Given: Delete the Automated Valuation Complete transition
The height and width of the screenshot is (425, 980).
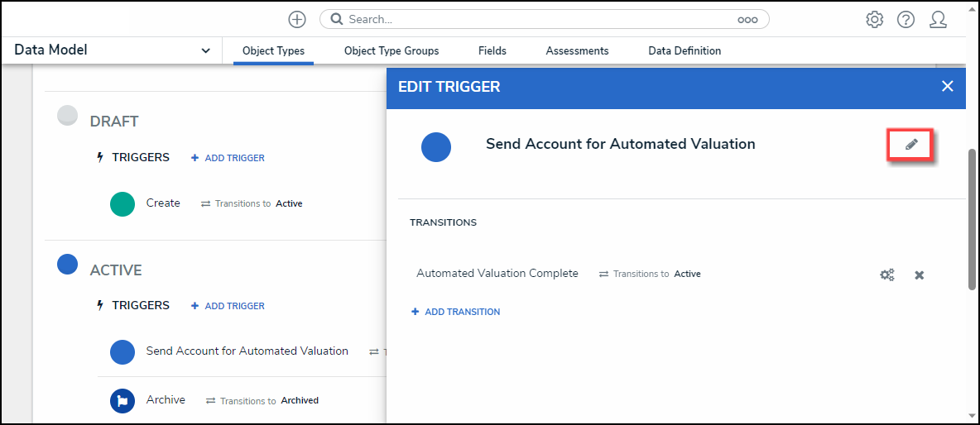Looking at the screenshot, I should tap(919, 275).
